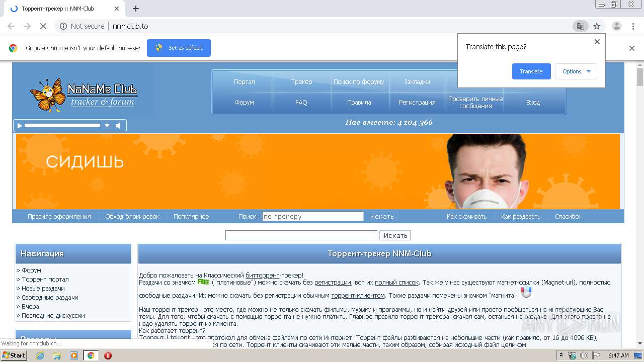Click Искать next to tracker search

(x=382, y=217)
